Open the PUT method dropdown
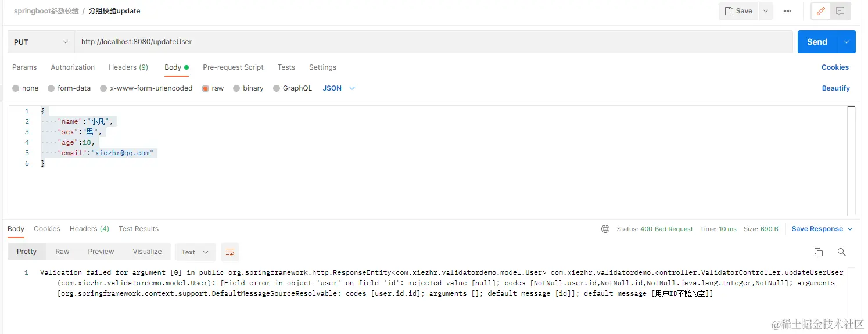The image size is (868, 334). tap(41, 42)
